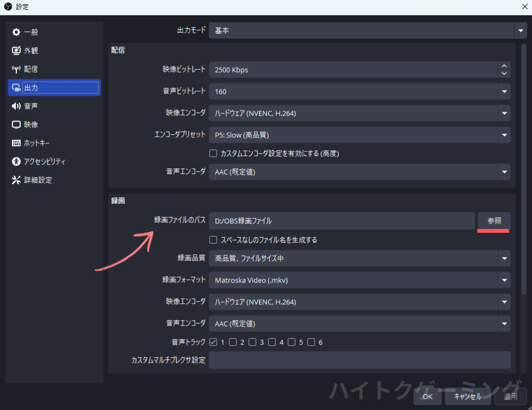Open the 録画品質 dropdown
The height and width of the screenshot is (410, 532).
(x=360, y=258)
